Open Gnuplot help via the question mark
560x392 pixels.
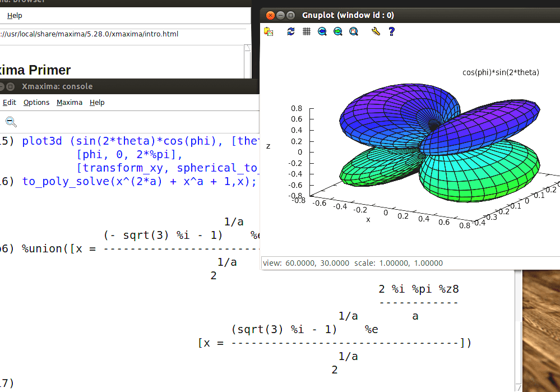pyautogui.click(x=391, y=31)
